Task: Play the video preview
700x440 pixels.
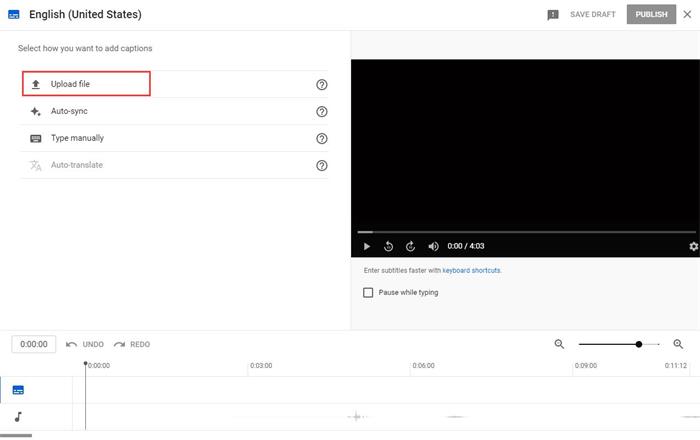Action: [x=367, y=246]
